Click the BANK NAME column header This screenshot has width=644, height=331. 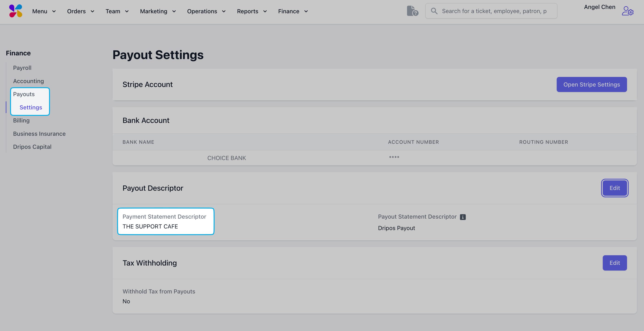[x=138, y=142]
